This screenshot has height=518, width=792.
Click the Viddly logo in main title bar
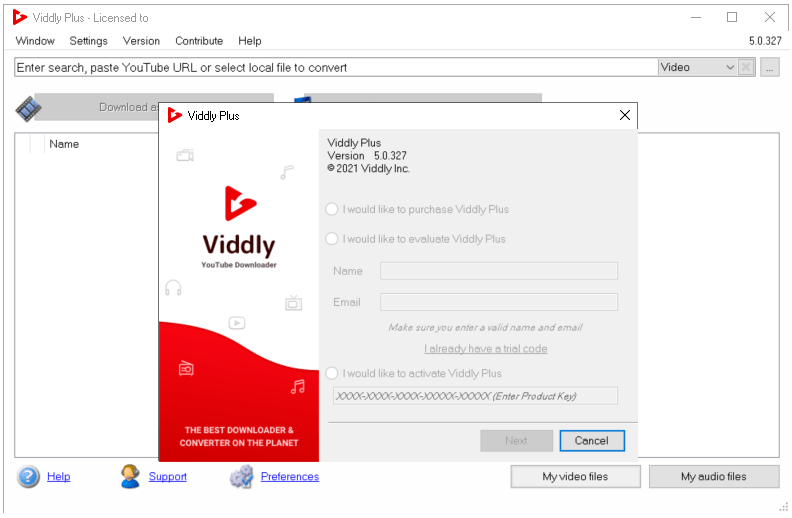pyautogui.click(x=19, y=17)
